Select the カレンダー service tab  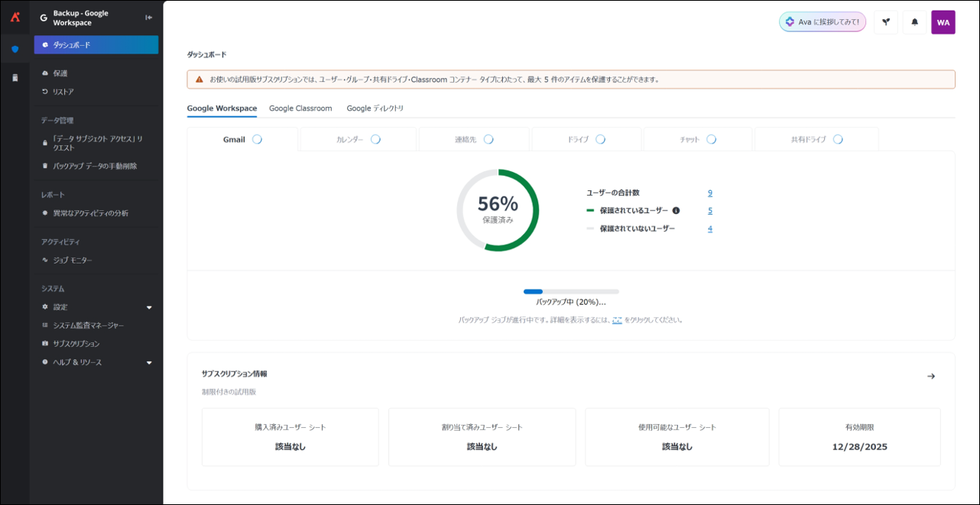(x=357, y=140)
